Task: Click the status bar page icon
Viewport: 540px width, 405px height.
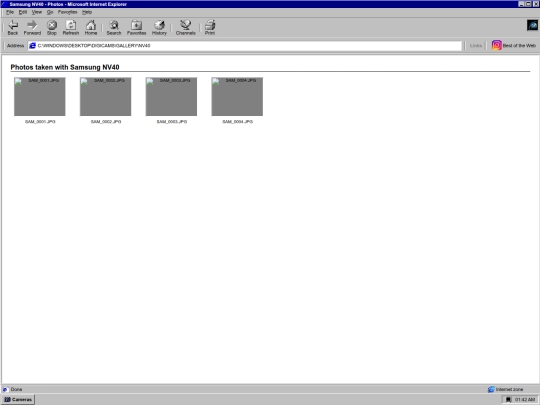Action: tap(5, 390)
